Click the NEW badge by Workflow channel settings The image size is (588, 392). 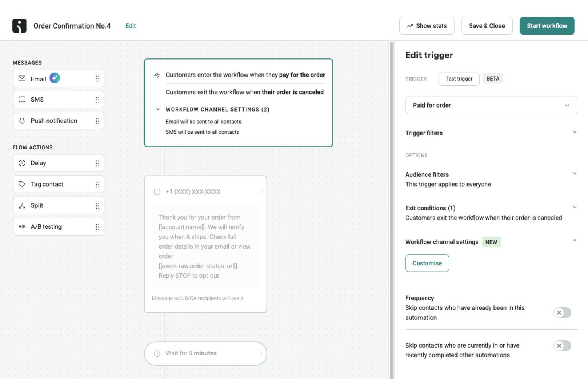[x=491, y=242]
